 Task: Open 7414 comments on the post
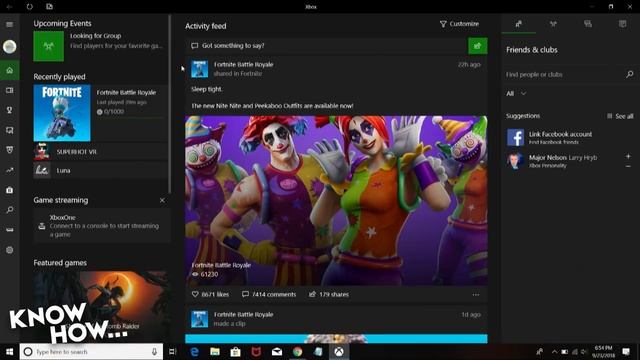(x=269, y=294)
